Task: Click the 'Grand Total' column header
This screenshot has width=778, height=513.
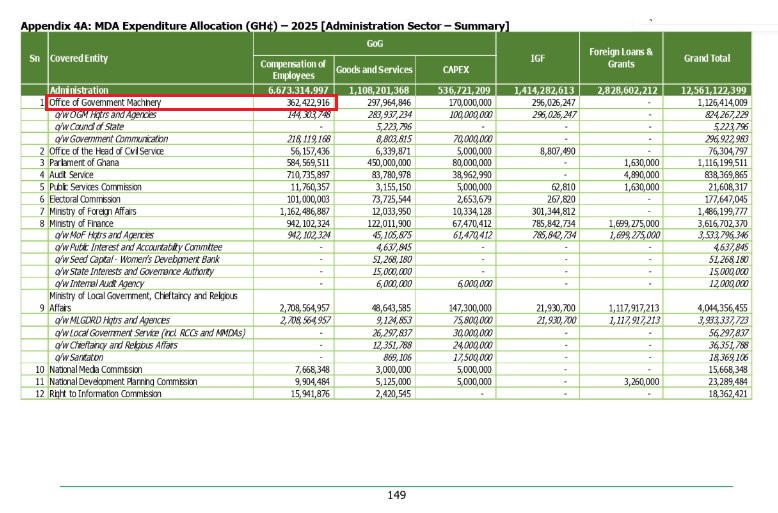Action: [x=707, y=59]
